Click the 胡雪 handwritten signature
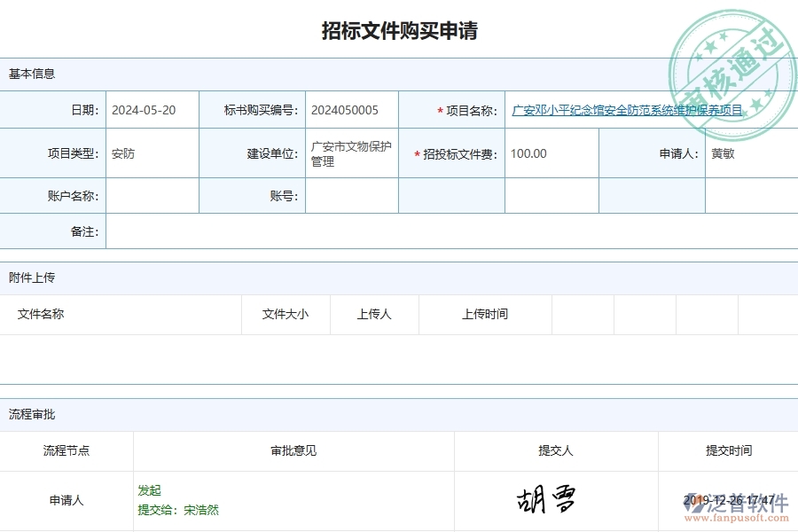This screenshot has width=798, height=532. (x=547, y=499)
